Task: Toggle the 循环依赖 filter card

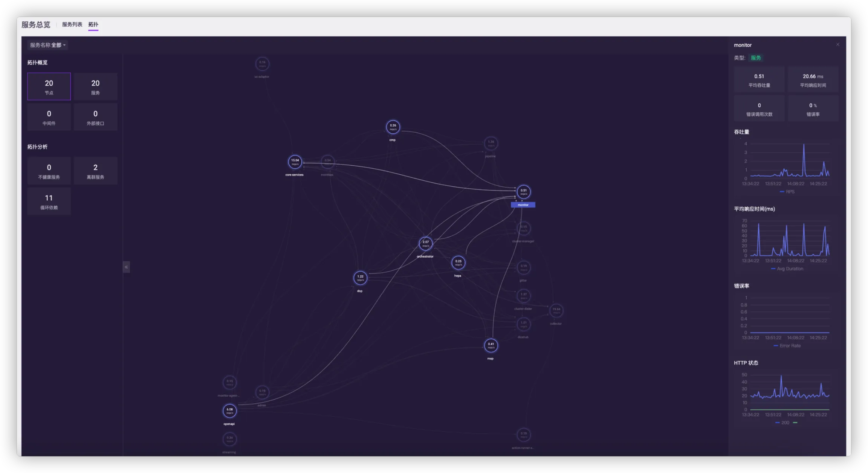Action: click(49, 201)
